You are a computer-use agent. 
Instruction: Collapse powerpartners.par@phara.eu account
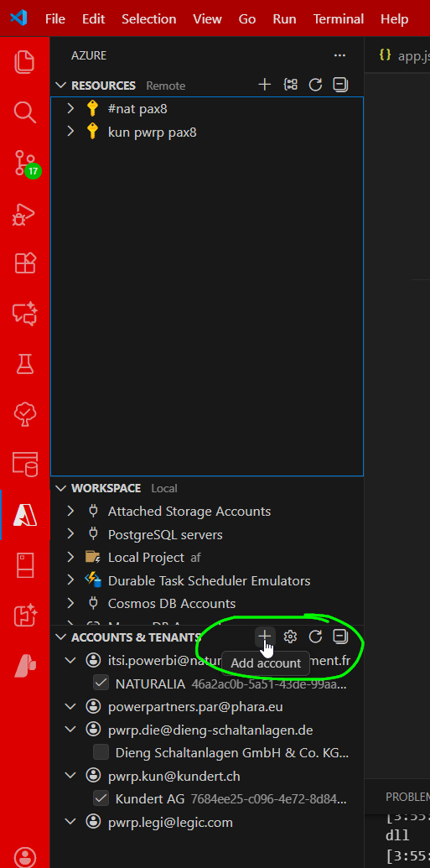[70, 706]
